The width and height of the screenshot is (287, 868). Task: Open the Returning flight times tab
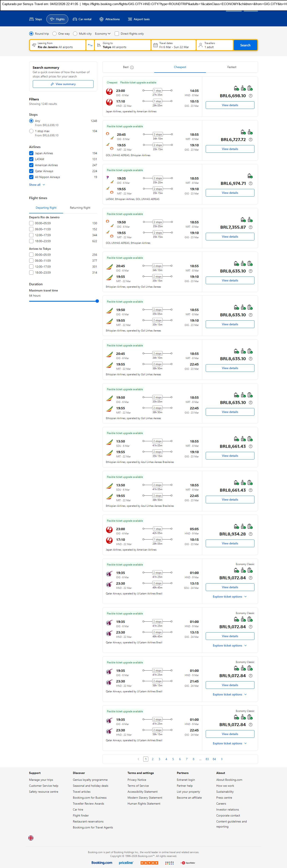pyautogui.click(x=80, y=208)
